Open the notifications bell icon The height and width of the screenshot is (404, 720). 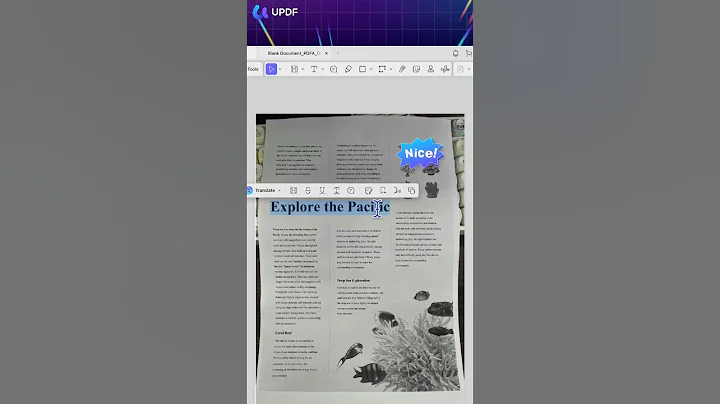(456, 53)
